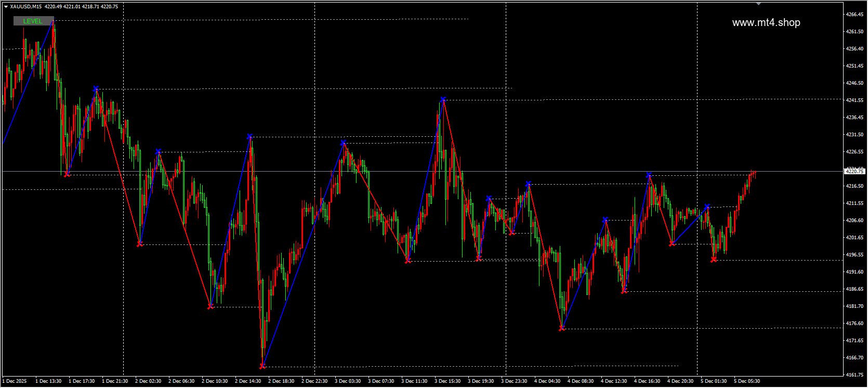This screenshot has height=388, width=868.
Task: Click price axis label 4171.65
Action: [854, 341]
